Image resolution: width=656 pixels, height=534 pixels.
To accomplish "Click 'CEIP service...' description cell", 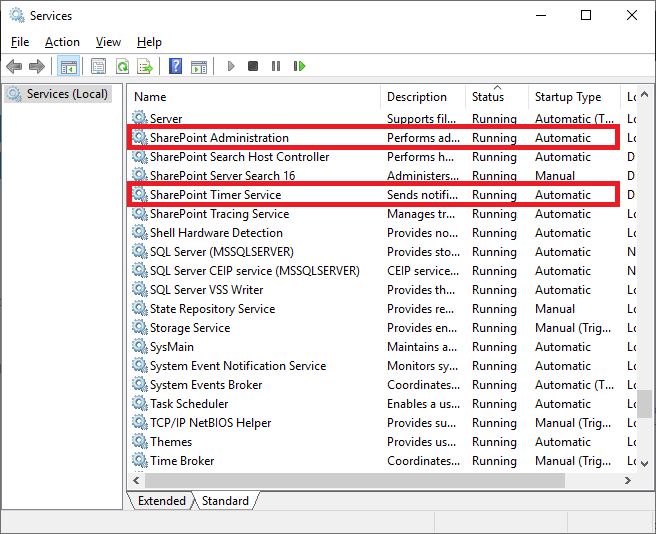I will click(x=423, y=270).
